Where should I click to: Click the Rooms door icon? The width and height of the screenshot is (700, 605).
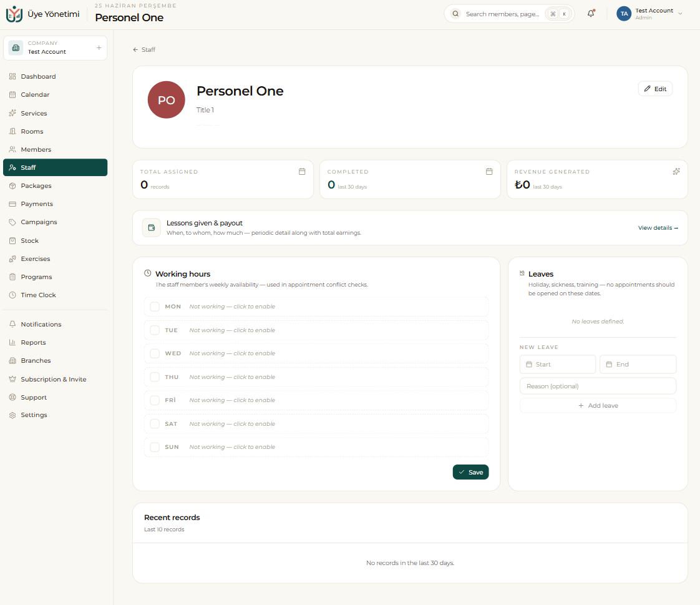pos(12,131)
